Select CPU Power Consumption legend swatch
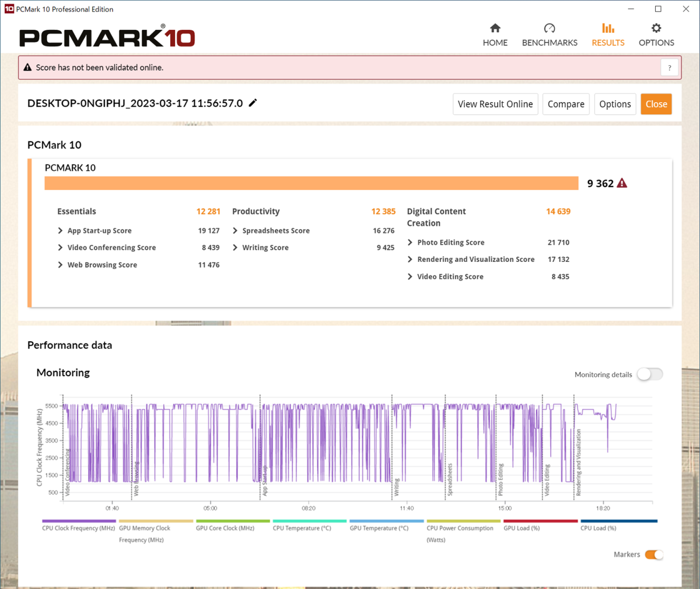This screenshot has height=589, width=700. click(464, 521)
